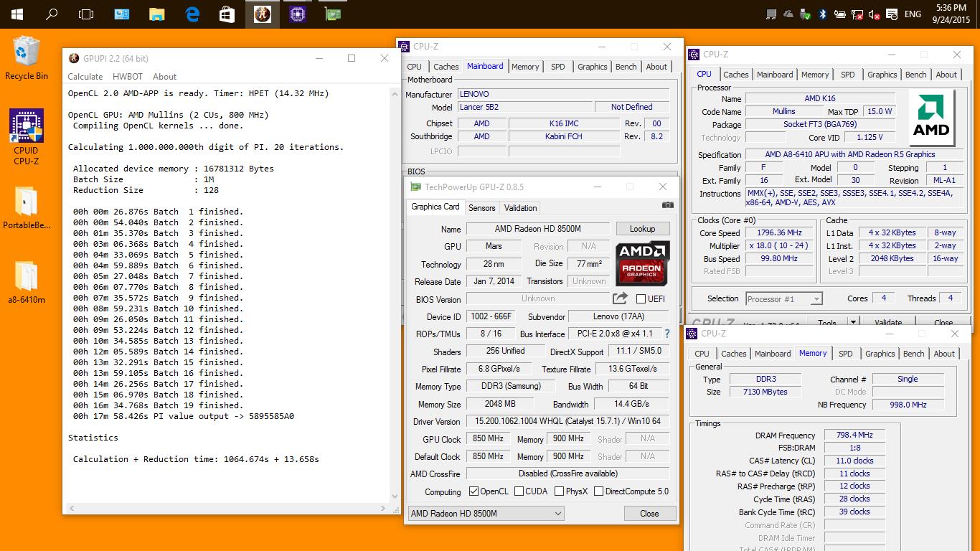Image resolution: width=980 pixels, height=551 pixels.
Task: Open GPUPI HWBOT menu
Action: pos(128,77)
